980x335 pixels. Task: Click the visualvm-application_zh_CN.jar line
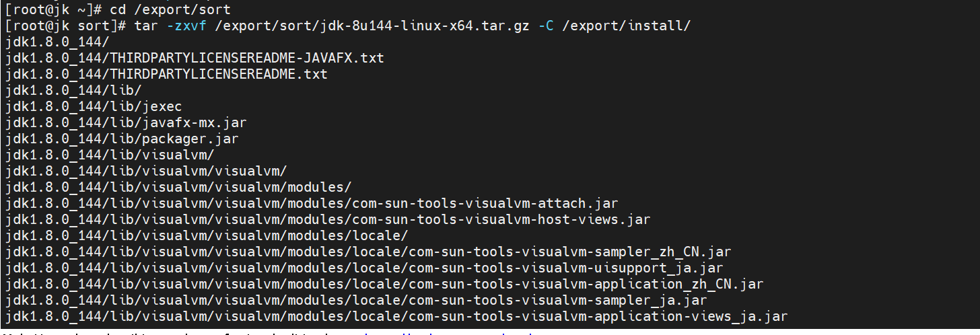[x=384, y=284]
